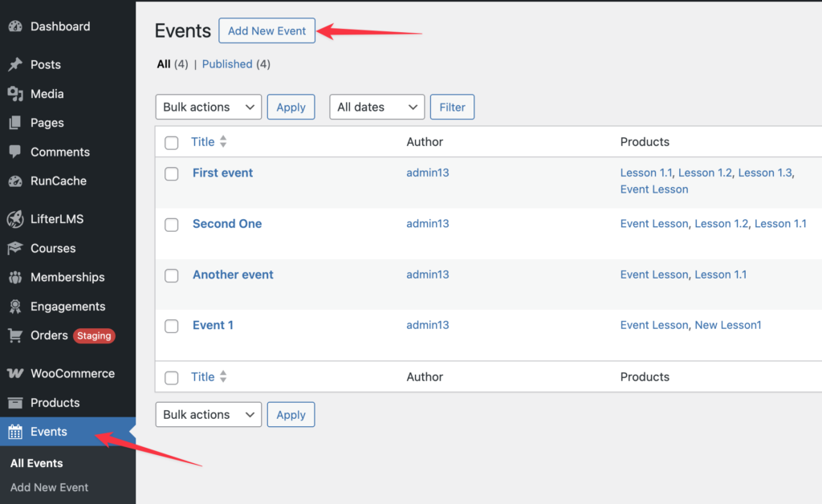
Task: Toggle select-all checkbox in table footer
Action: (x=172, y=378)
